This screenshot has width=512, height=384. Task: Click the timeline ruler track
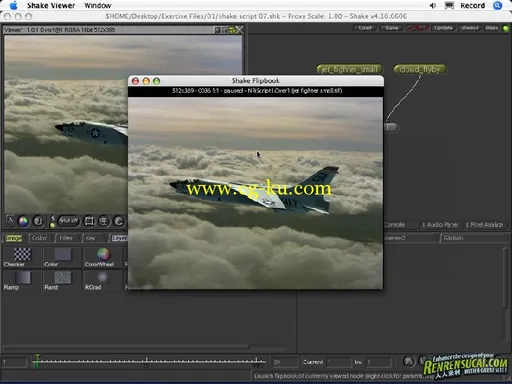tap(150, 362)
